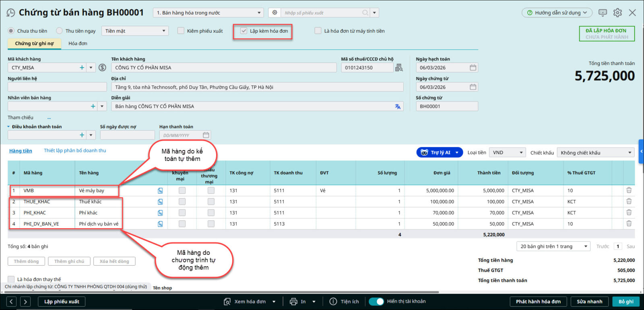Delete the VMB row using its trash icon
The image size is (644, 310).
[x=629, y=190]
